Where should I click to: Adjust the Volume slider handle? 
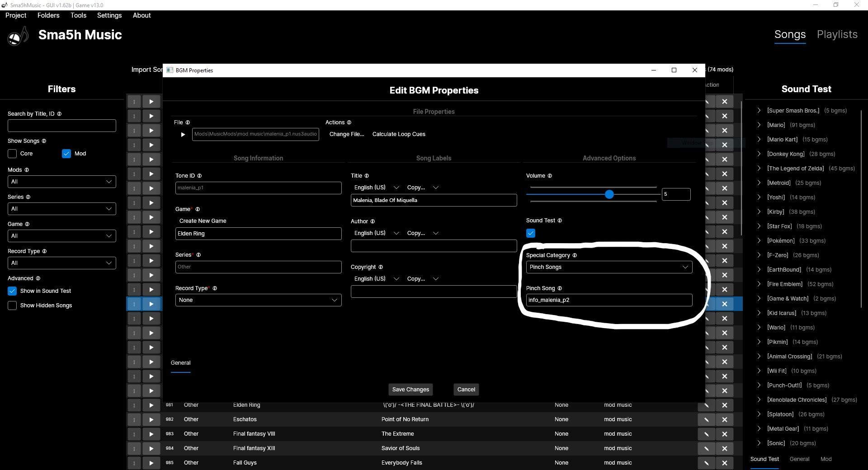tap(609, 194)
